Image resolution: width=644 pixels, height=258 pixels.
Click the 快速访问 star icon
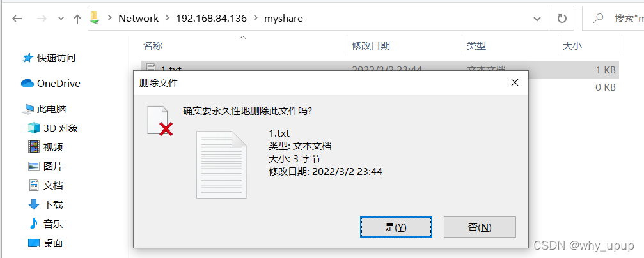(x=27, y=58)
